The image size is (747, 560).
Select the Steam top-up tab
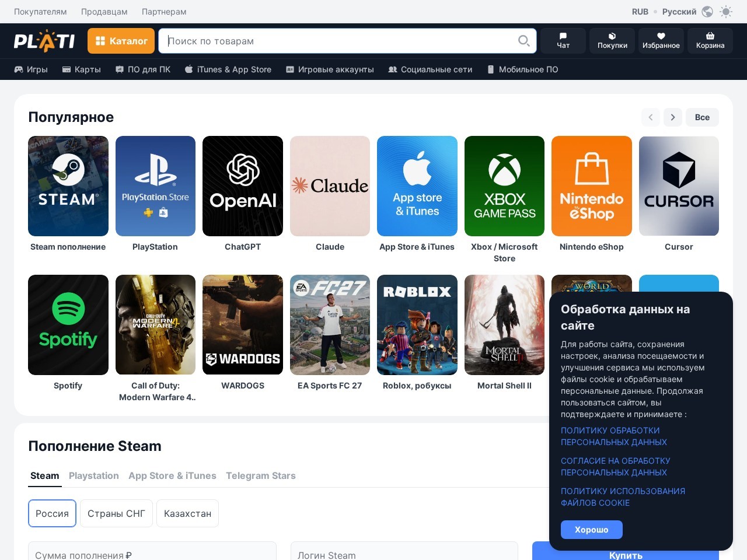[45, 476]
